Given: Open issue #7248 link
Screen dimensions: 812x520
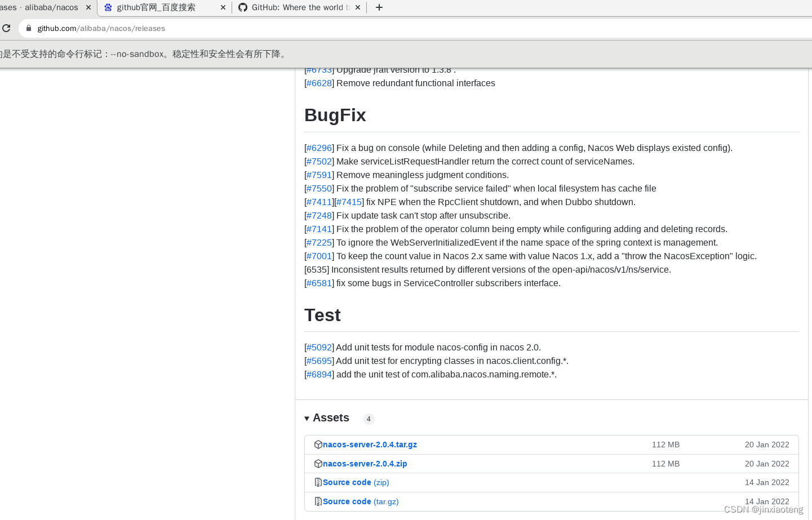Looking at the screenshot, I should click(319, 215).
